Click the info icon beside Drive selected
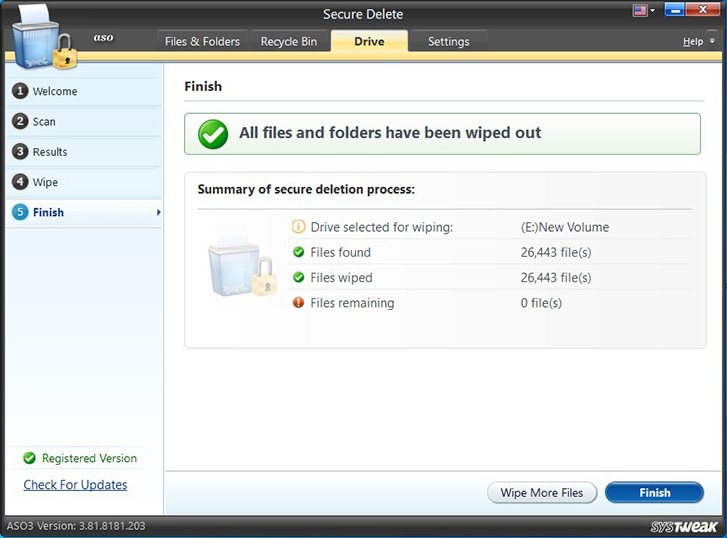The image size is (727, 538). pyautogui.click(x=298, y=227)
